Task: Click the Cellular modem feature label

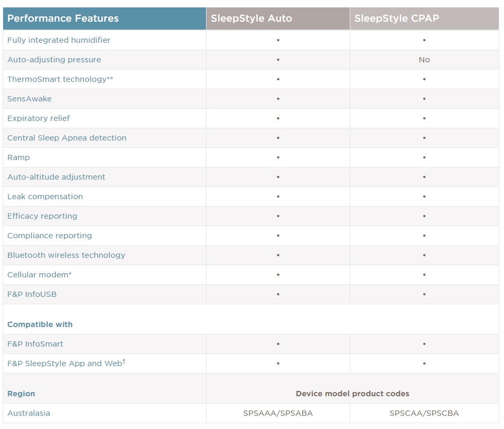Action: click(x=39, y=275)
